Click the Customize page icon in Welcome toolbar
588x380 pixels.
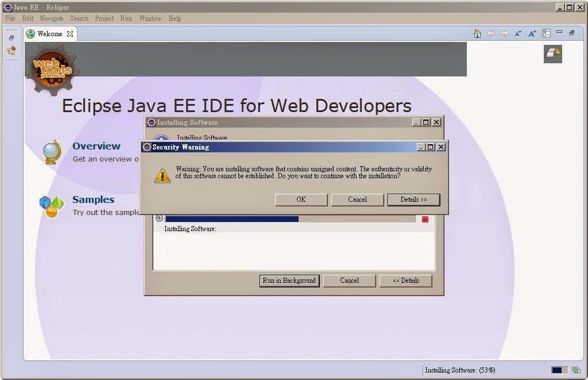pos(547,33)
